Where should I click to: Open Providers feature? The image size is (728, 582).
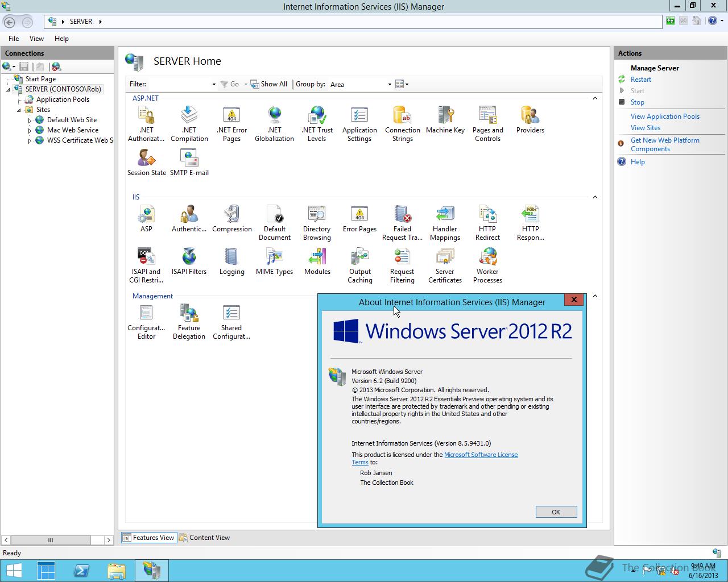pyautogui.click(x=530, y=120)
